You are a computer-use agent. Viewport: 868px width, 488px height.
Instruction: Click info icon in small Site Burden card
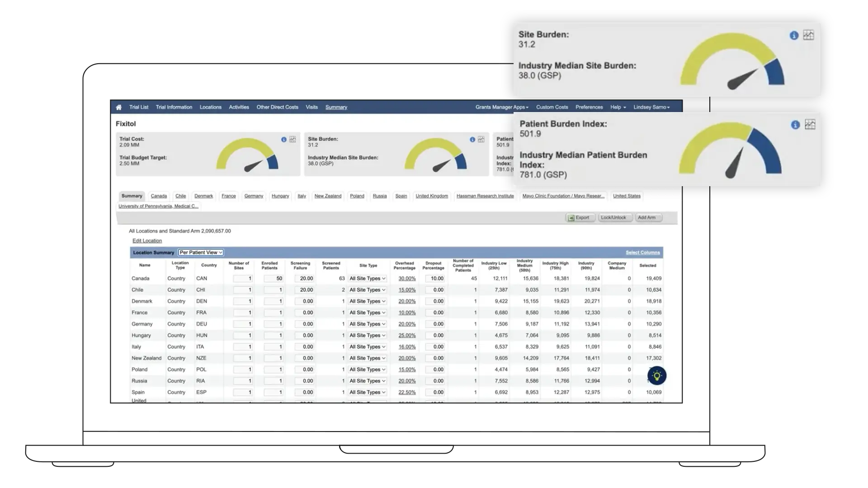click(472, 140)
